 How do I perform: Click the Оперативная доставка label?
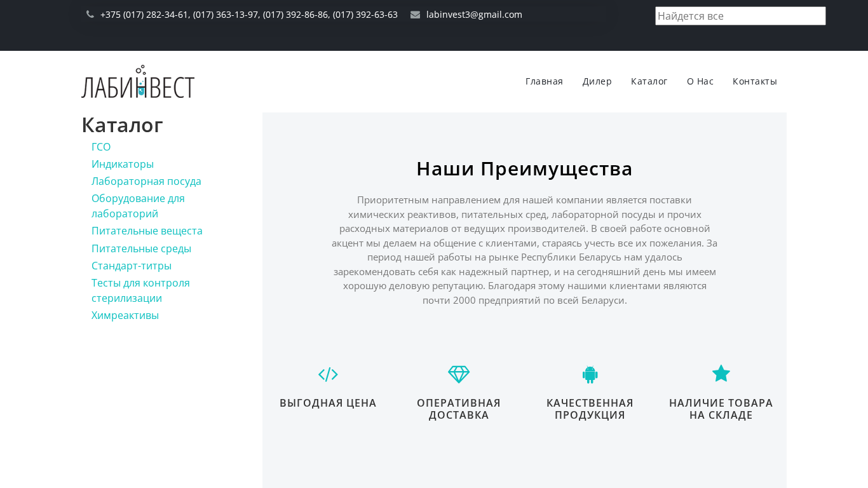459,409
